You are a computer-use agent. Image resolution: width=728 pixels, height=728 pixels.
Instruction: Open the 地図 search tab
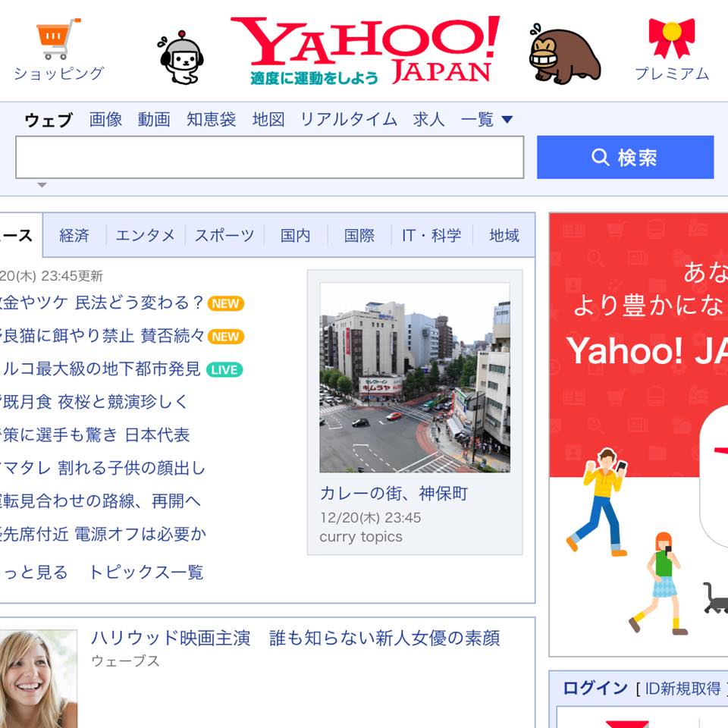point(268,119)
